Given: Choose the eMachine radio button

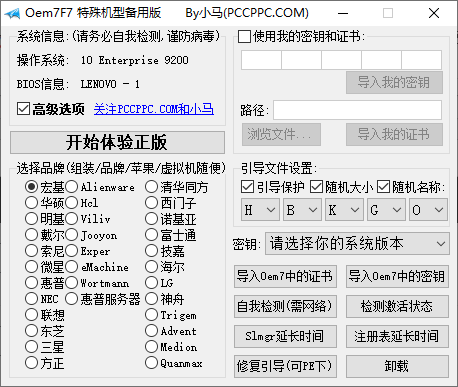Looking at the screenshot, I should [71, 267].
